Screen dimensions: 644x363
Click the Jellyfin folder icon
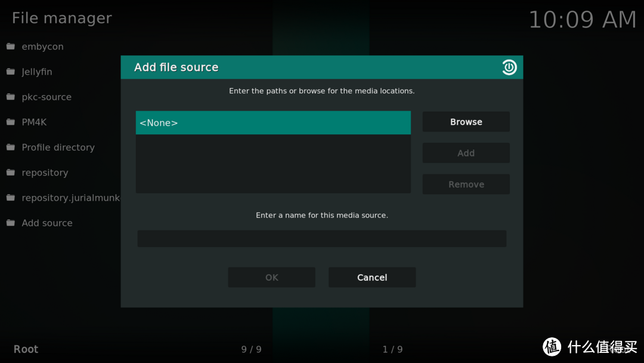pyautogui.click(x=11, y=72)
